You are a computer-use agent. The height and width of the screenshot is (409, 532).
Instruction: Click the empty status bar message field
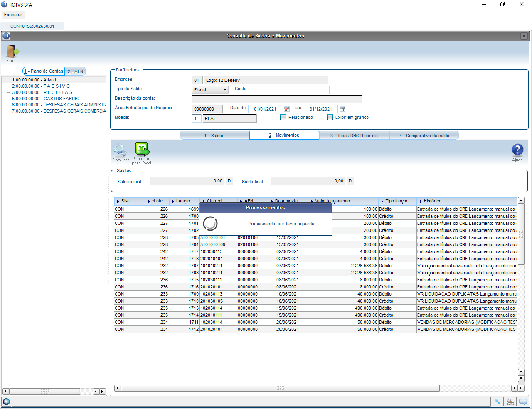(251, 402)
